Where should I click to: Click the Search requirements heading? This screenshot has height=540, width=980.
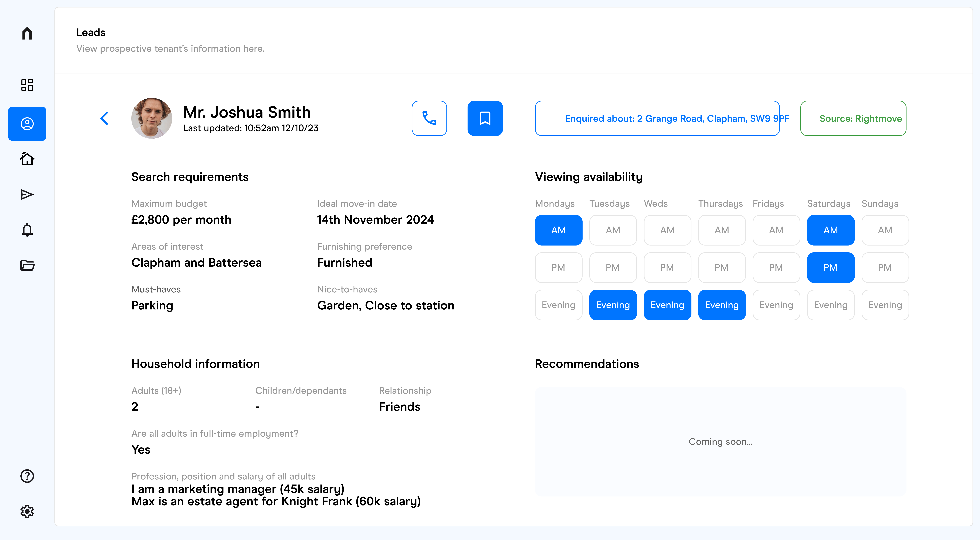pyautogui.click(x=190, y=177)
